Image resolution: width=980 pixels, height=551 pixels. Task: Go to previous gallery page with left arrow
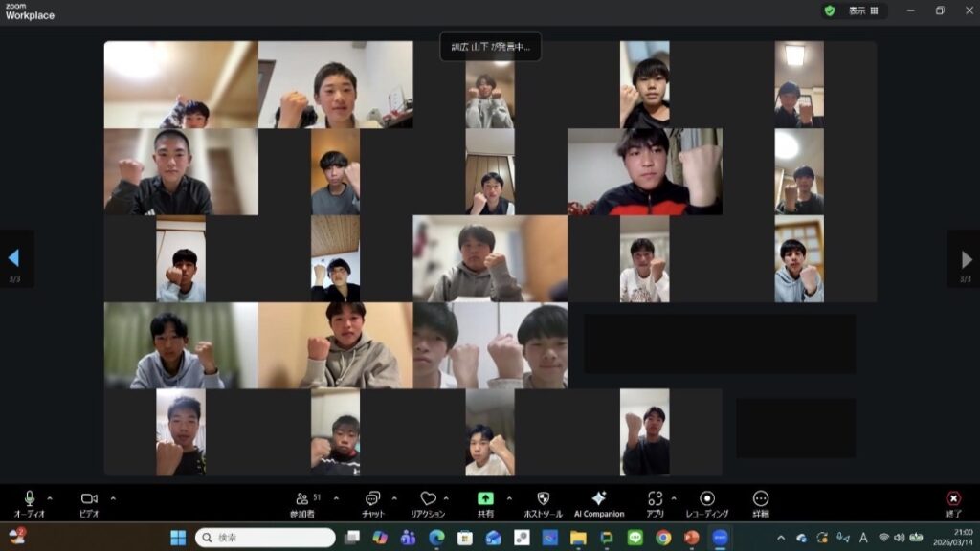(x=13, y=258)
